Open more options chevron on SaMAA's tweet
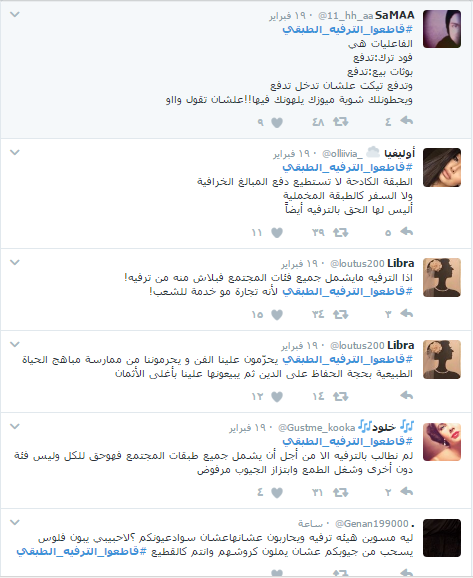This screenshot has width=473, height=578. pos(14,14)
